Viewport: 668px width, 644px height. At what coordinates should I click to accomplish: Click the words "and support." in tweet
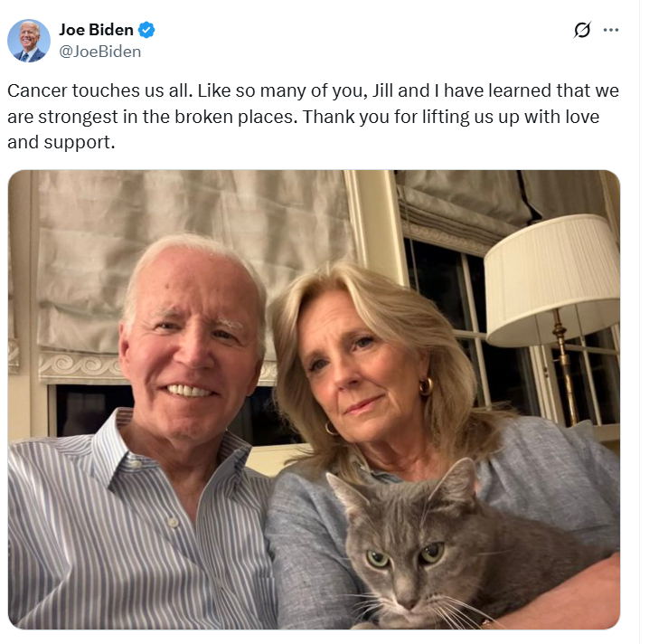point(61,142)
